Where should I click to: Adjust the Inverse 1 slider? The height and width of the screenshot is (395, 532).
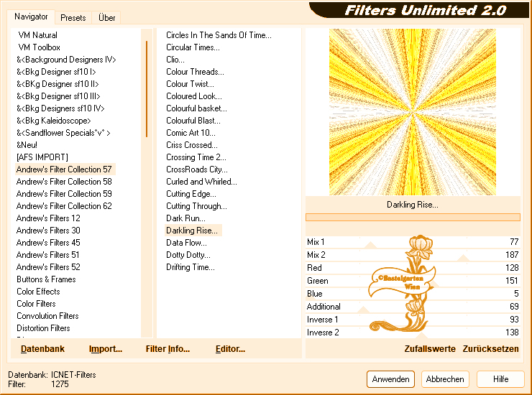coord(413,320)
